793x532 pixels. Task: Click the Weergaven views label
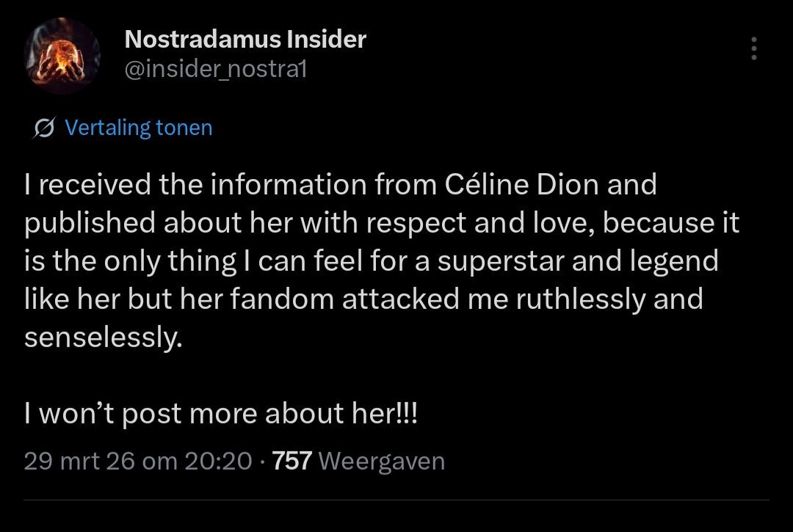pyautogui.click(x=383, y=461)
